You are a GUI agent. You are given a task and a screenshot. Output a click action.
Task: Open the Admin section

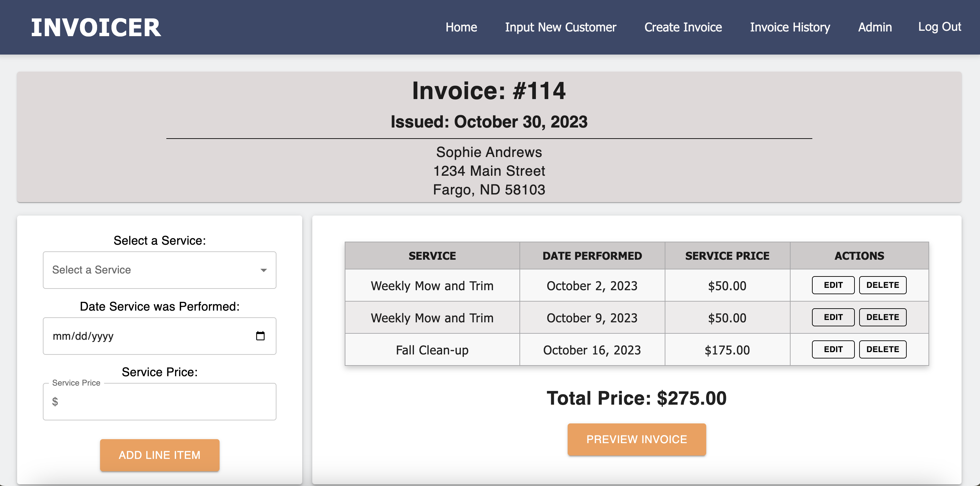coord(875,27)
